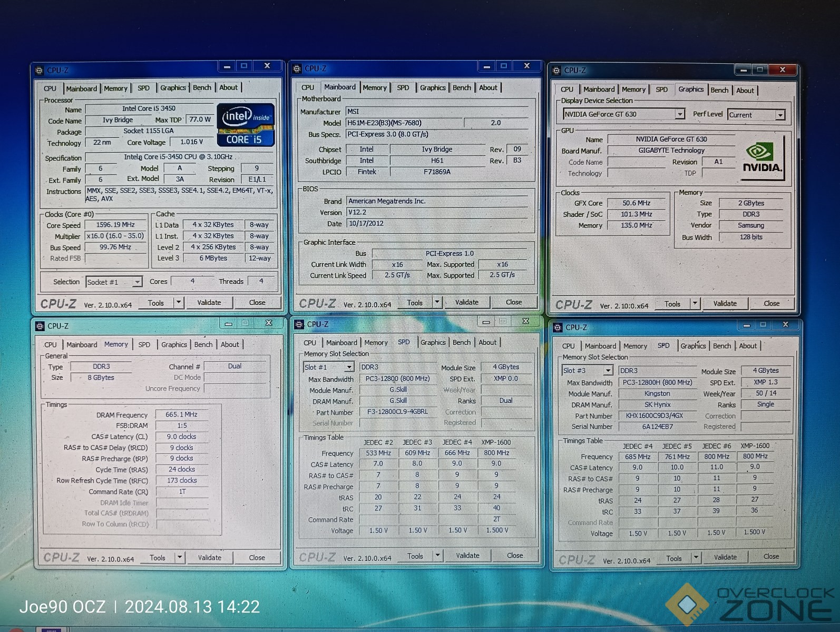
Task: Click CPU-Z title icon of Intel processor window
Action: (x=39, y=70)
